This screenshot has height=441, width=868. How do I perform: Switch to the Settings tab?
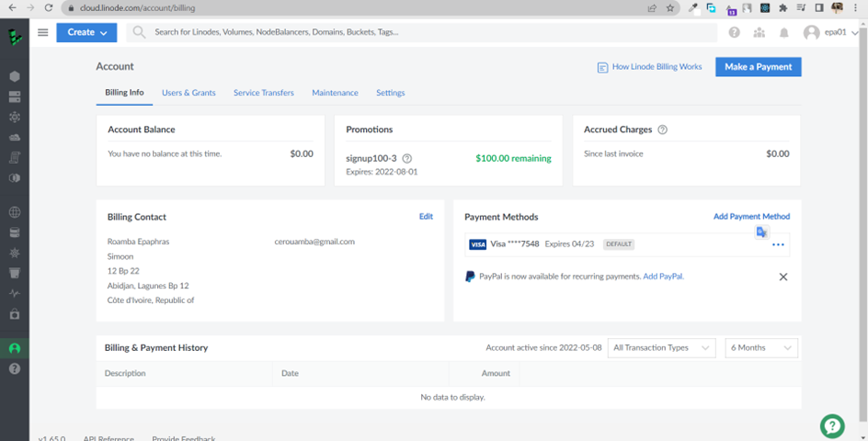[x=390, y=93]
